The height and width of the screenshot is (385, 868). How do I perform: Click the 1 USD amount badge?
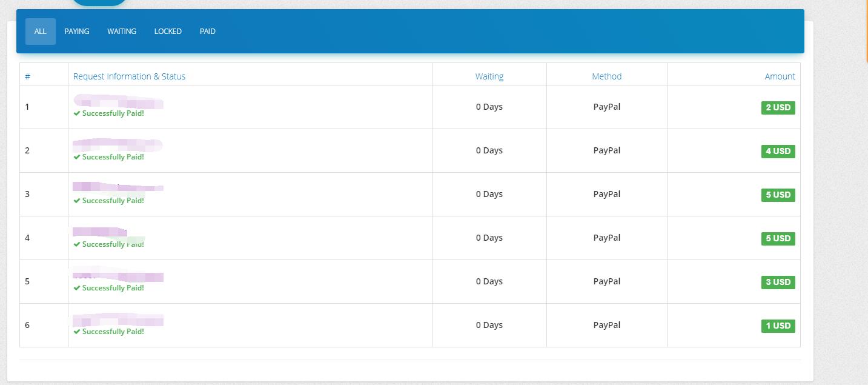click(778, 326)
